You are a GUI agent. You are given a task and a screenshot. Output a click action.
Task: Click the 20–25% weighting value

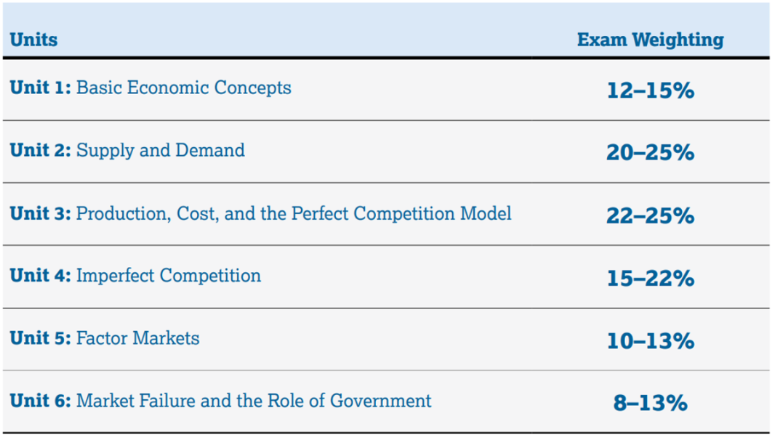point(650,152)
